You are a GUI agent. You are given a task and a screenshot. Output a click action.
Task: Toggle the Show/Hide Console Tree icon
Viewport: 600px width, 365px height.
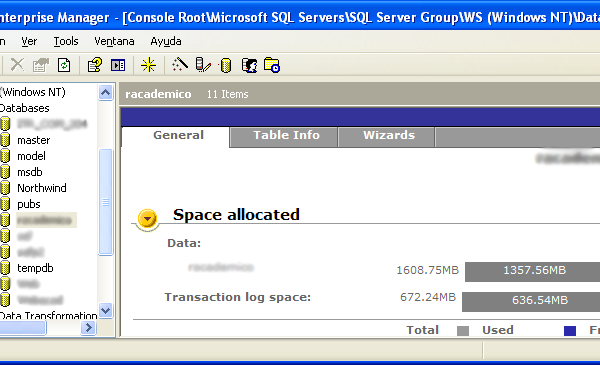(x=118, y=65)
